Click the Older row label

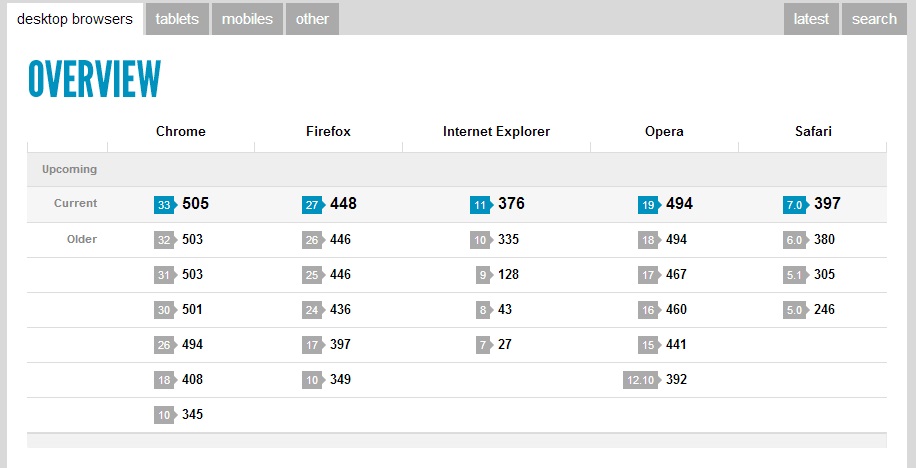[x=82, y=239]
